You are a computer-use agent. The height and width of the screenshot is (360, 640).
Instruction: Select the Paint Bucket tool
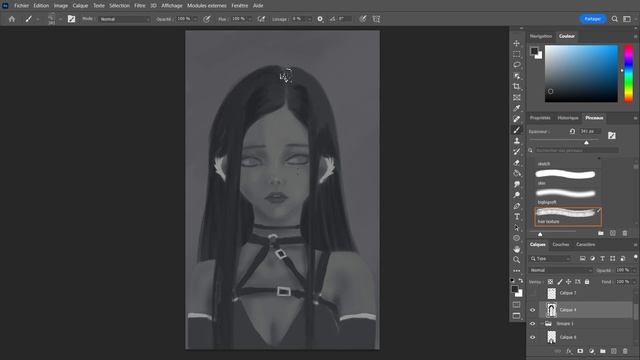coord(517,173)
